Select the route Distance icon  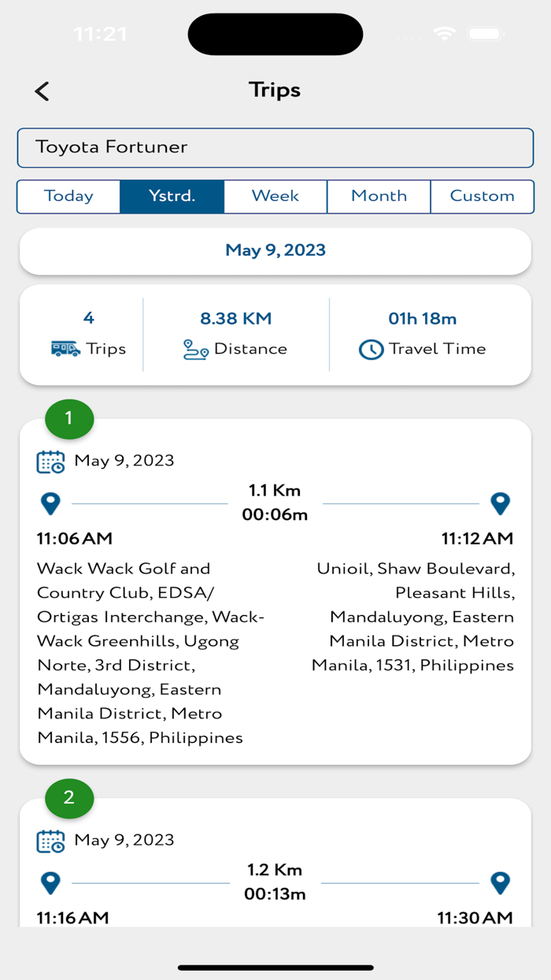pos(194,348)
